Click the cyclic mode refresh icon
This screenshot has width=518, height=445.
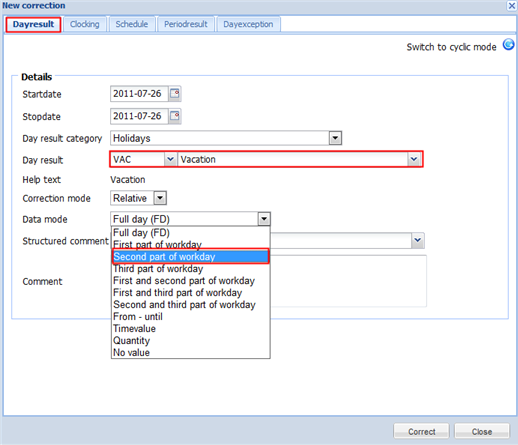[509, 44]
